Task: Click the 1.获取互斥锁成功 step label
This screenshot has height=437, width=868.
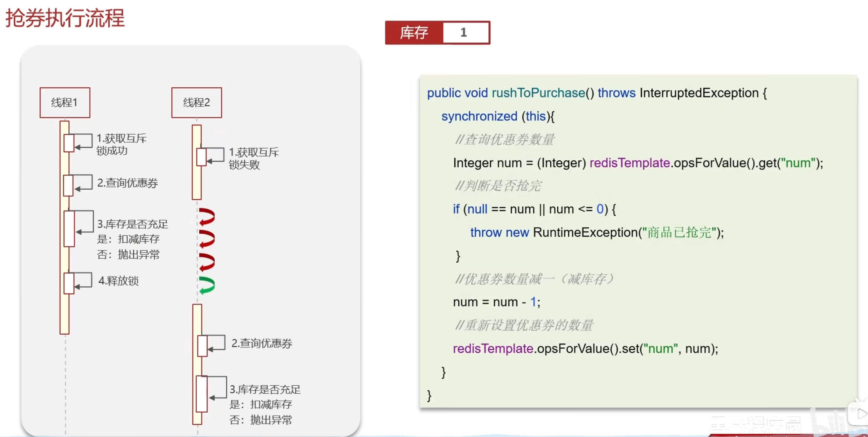Action: (121, 144)
